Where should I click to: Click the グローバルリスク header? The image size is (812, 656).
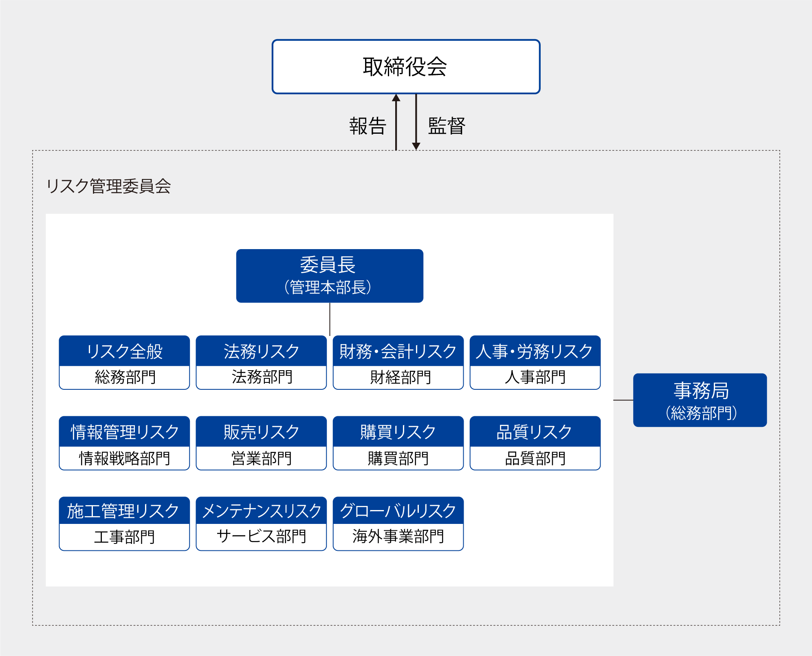(398, 511)
